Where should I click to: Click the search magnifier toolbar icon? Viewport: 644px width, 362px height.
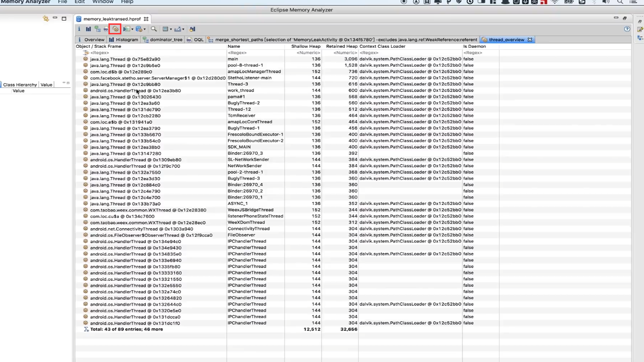tap(154, 29)
